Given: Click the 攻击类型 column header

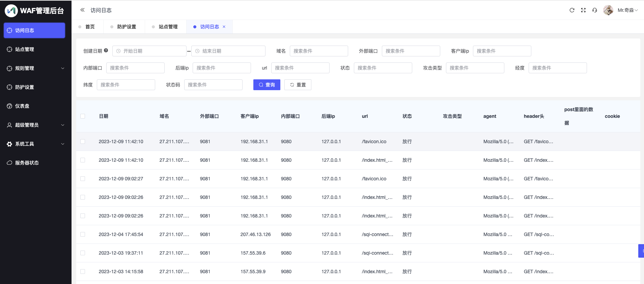Looking at the screenshot, I should pos(452,116).
